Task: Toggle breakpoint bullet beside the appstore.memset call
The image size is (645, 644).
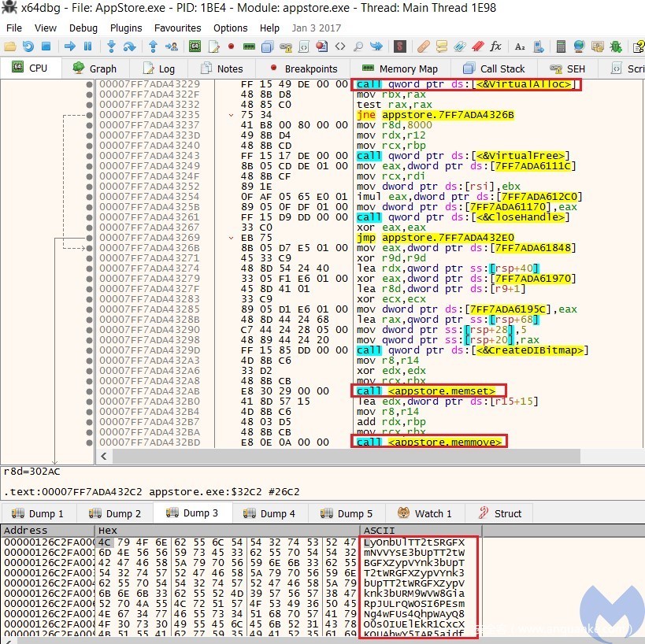Action: 89,390
